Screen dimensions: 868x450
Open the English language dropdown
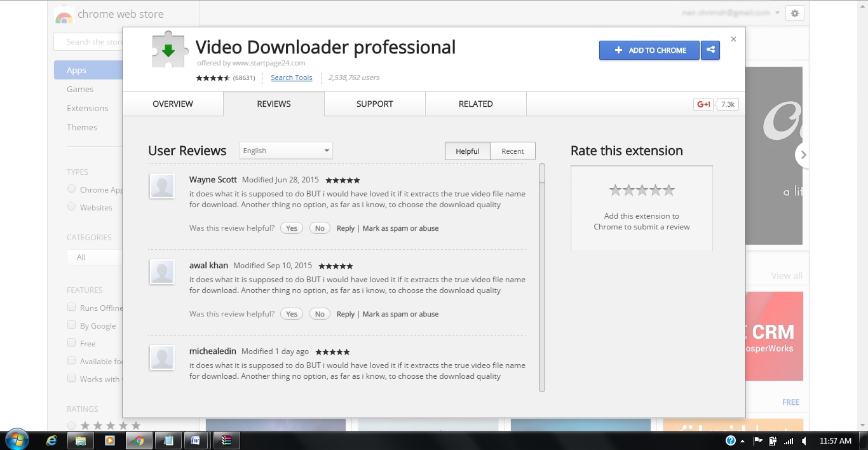pyautogui.click(x=286, y=151)
